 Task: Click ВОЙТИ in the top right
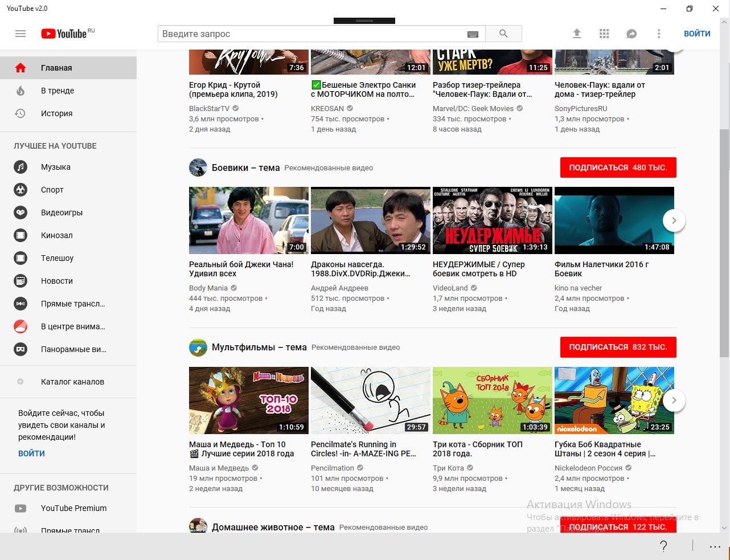click(x=697, y=34)
